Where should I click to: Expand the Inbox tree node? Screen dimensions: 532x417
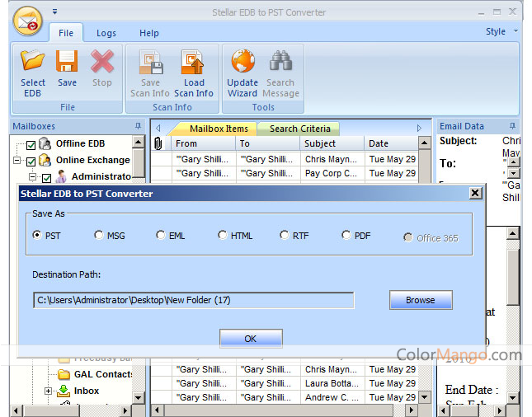(x=49, y=391)
